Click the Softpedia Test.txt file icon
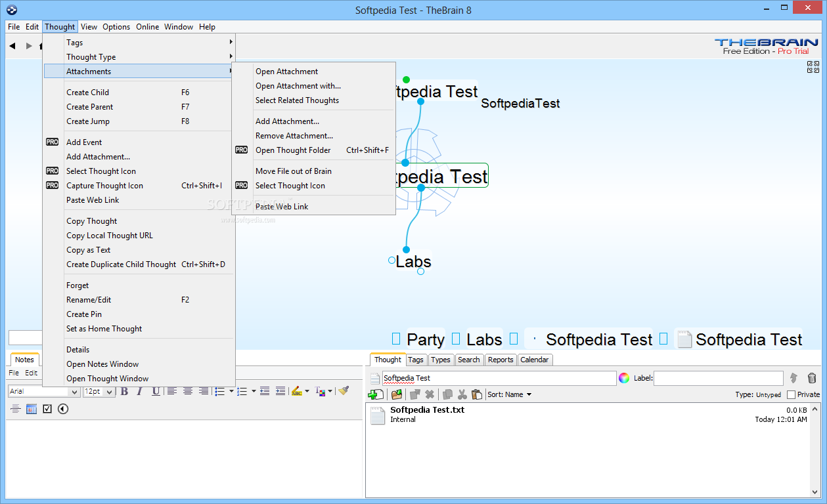This screenshot has height=504, width=827. 377,415
